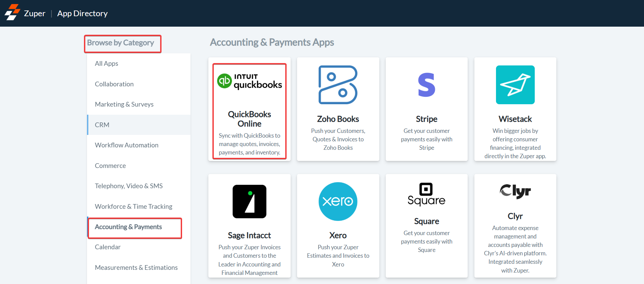
Task: Select the All Apps category
Action: click(139, 63)
